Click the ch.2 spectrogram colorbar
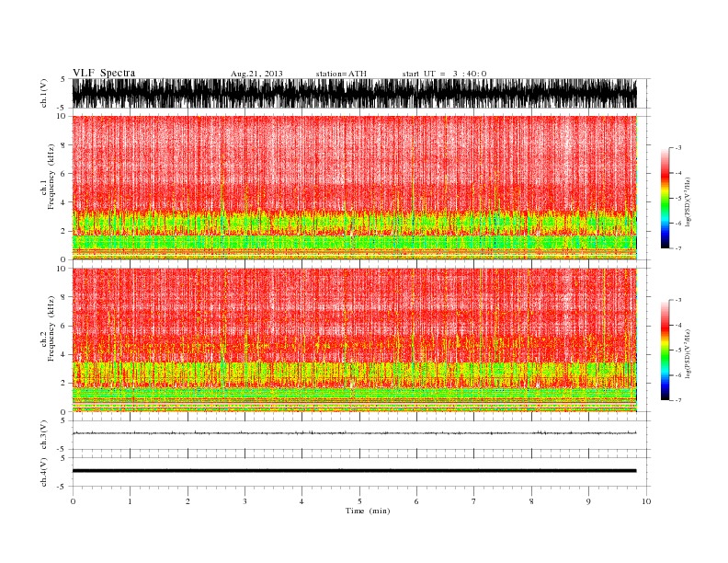Screen dimensions: 728x563 [665, 350]
